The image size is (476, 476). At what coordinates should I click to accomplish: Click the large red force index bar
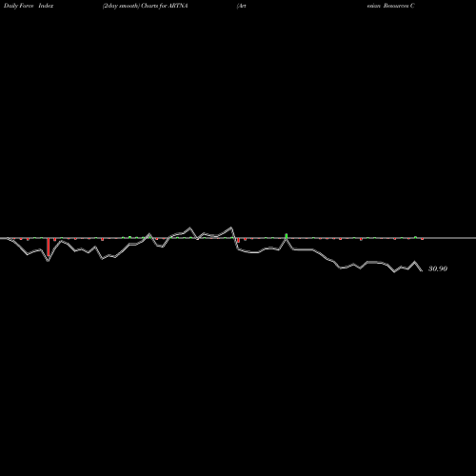click(49, 247)
